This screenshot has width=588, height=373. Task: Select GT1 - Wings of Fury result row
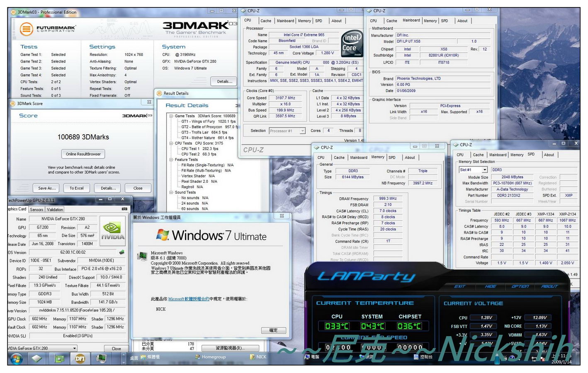pyautogui.click(x=208, y=121)
